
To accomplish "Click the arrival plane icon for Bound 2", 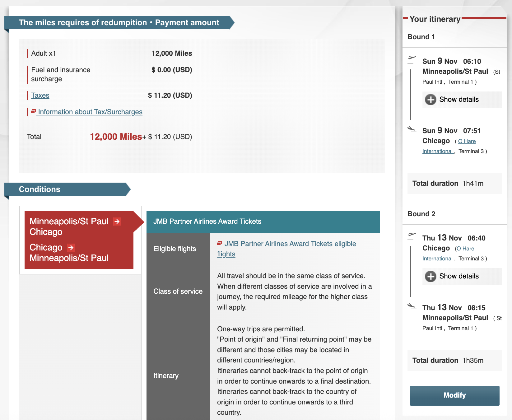I will [x=412, y=306].
